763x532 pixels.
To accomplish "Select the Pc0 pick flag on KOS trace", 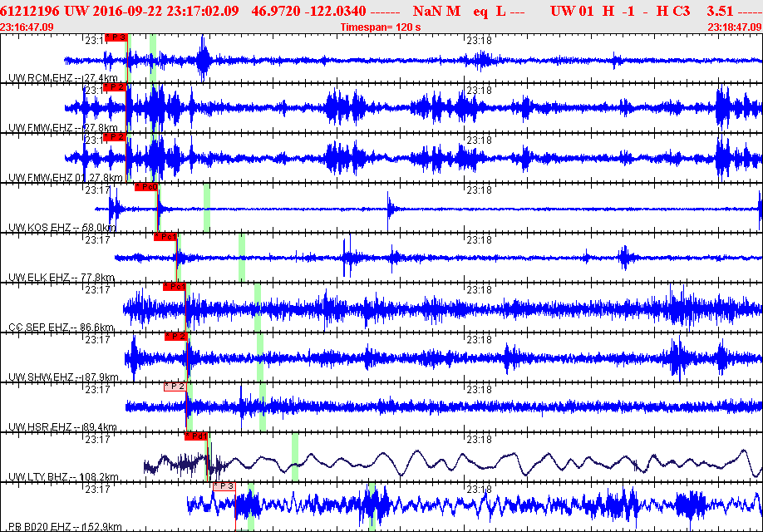I will (146, 187).
